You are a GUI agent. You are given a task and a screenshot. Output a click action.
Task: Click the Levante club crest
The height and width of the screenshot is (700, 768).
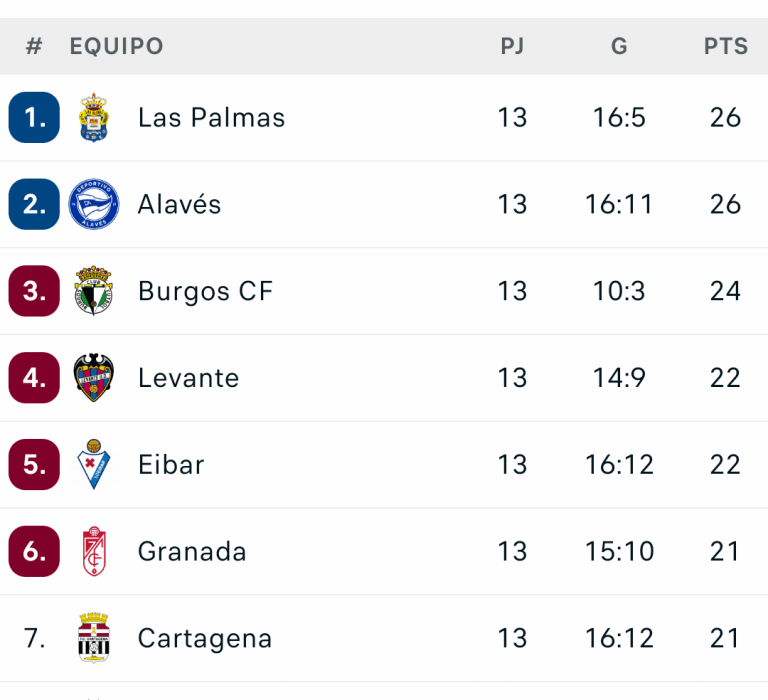(x=93, y=378)
